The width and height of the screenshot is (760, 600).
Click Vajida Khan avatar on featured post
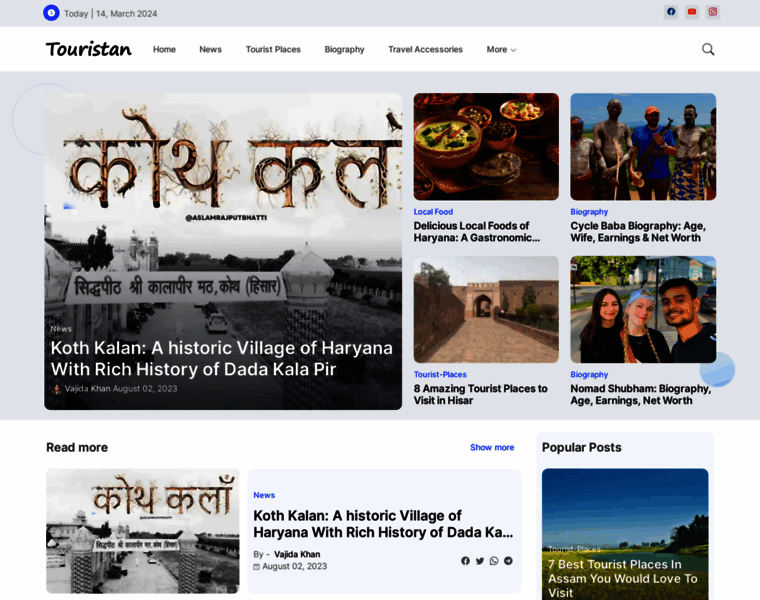point(57,389)
